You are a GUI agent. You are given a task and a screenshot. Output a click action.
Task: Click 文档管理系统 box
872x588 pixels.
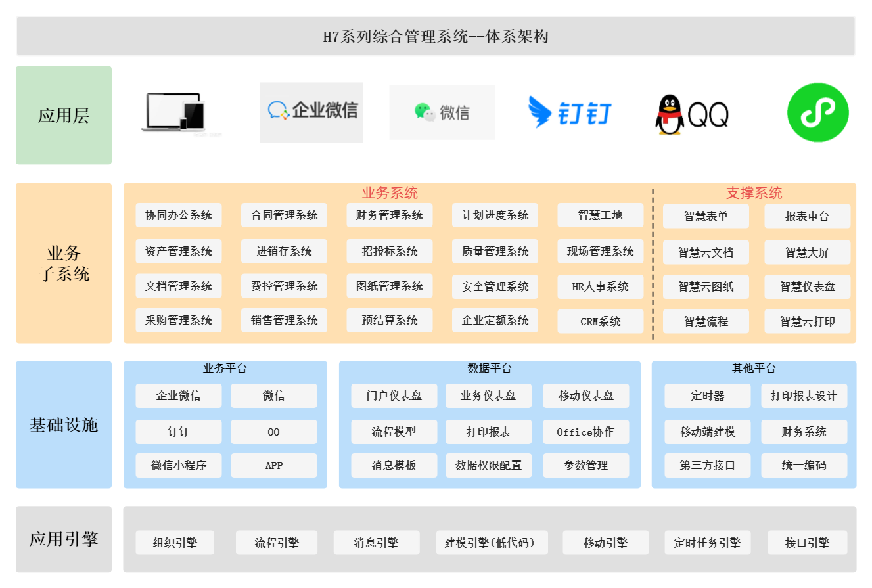(179, 286)
